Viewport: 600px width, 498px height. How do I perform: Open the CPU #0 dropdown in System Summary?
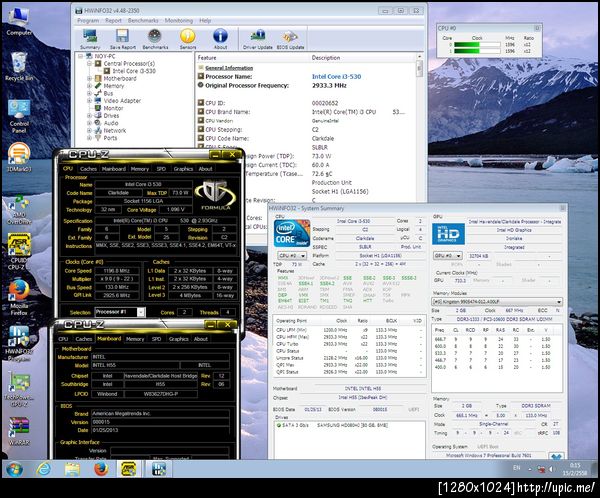tap(292, 256)
